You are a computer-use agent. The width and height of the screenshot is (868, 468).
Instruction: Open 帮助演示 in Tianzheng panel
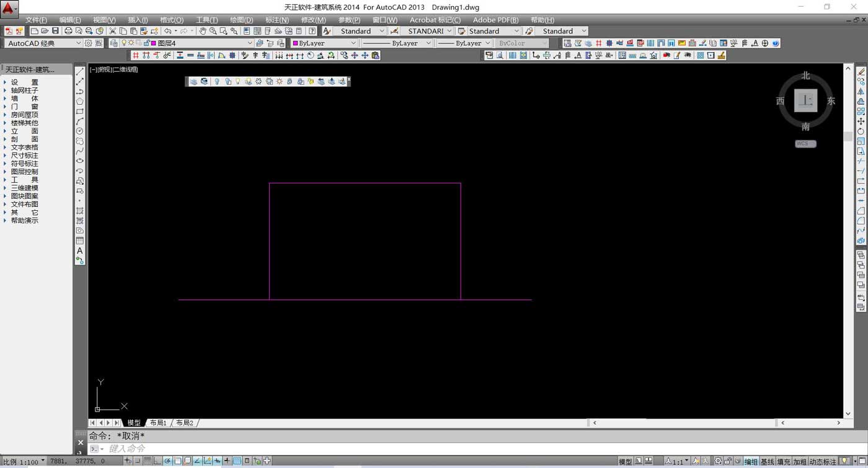[24, 221]
